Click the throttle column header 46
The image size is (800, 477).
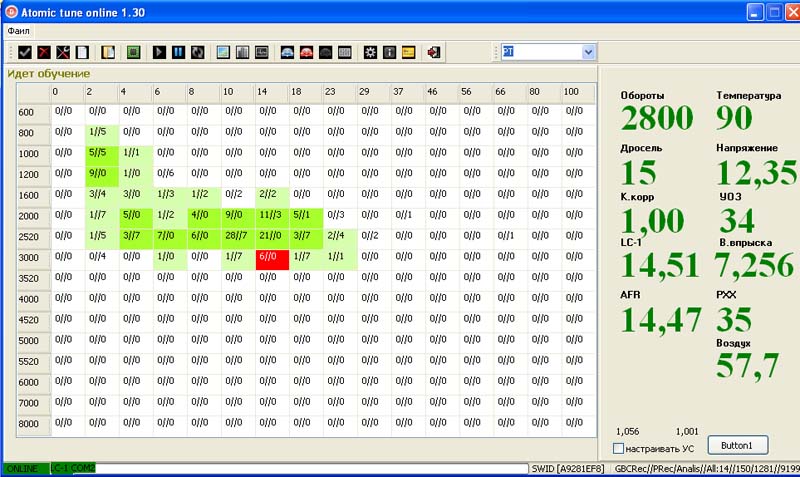click(x=442, y=92)
